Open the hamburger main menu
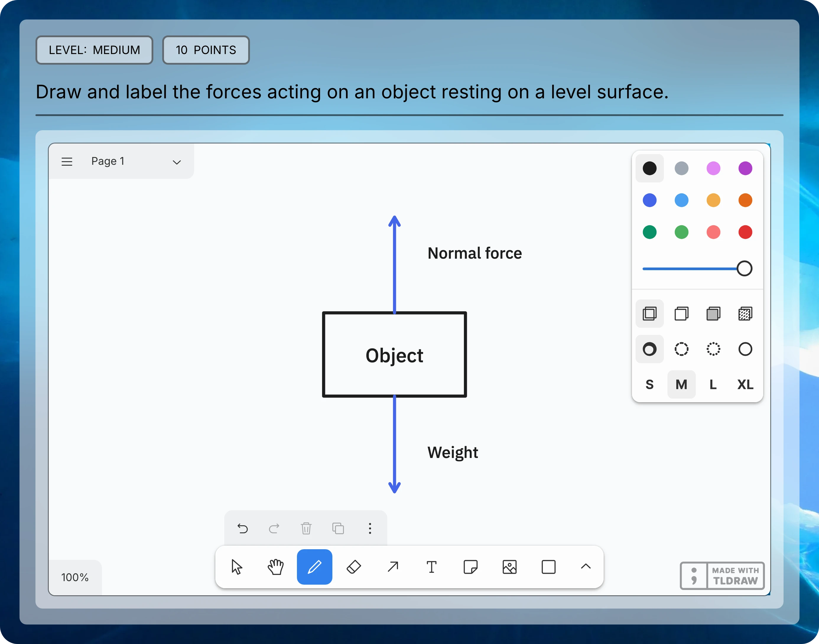The height and width of the screenshot is (644, 819). point(67,162)
